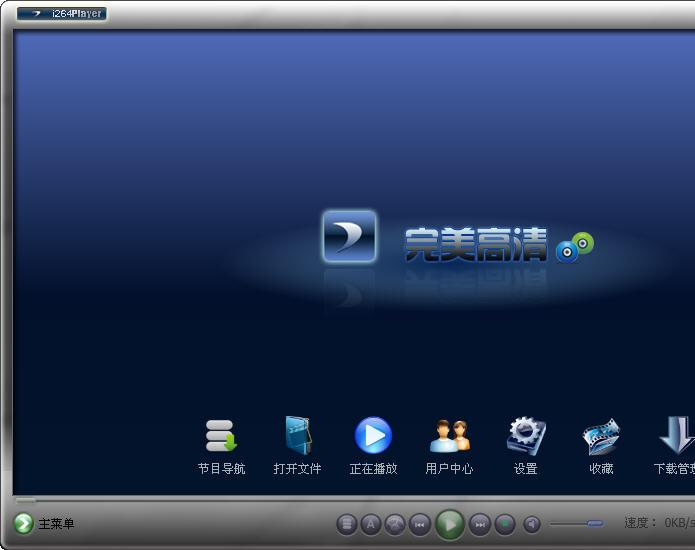Click the round button after the 'A' button
695x550 pixels.
click(395, 525)
